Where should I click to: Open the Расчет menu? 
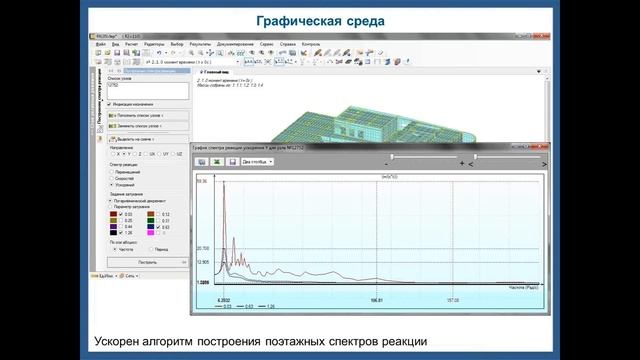point(131,44)
